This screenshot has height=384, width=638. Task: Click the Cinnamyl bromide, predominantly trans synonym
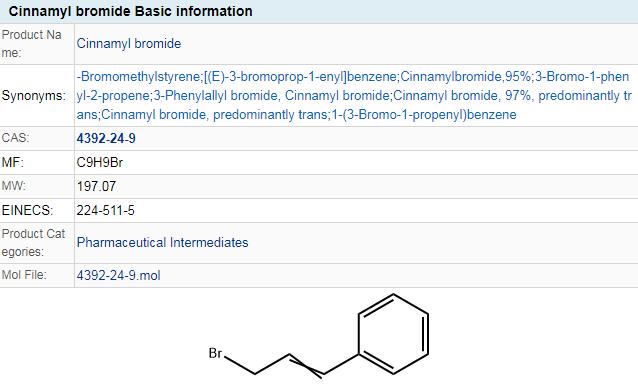(214, 115)
